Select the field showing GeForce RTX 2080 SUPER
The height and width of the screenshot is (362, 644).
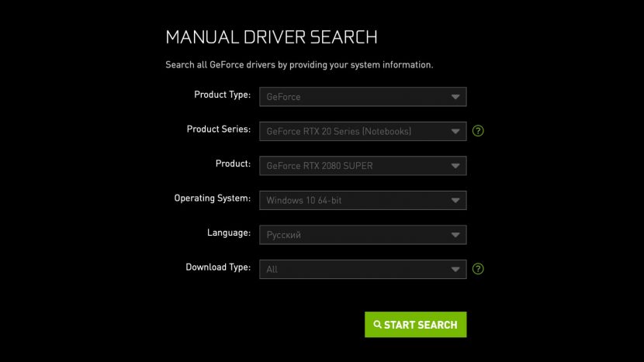click(349, 166)
